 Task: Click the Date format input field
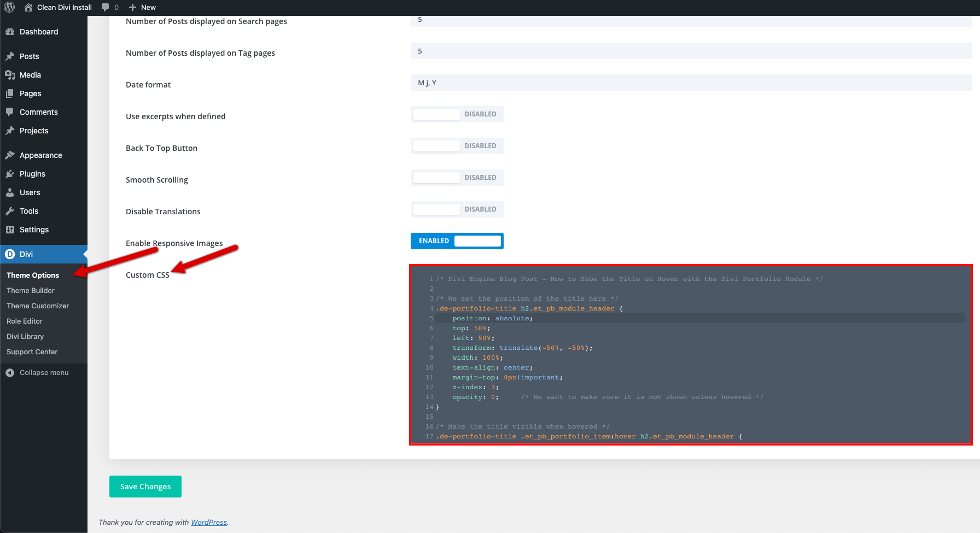(x=691, y=83)
